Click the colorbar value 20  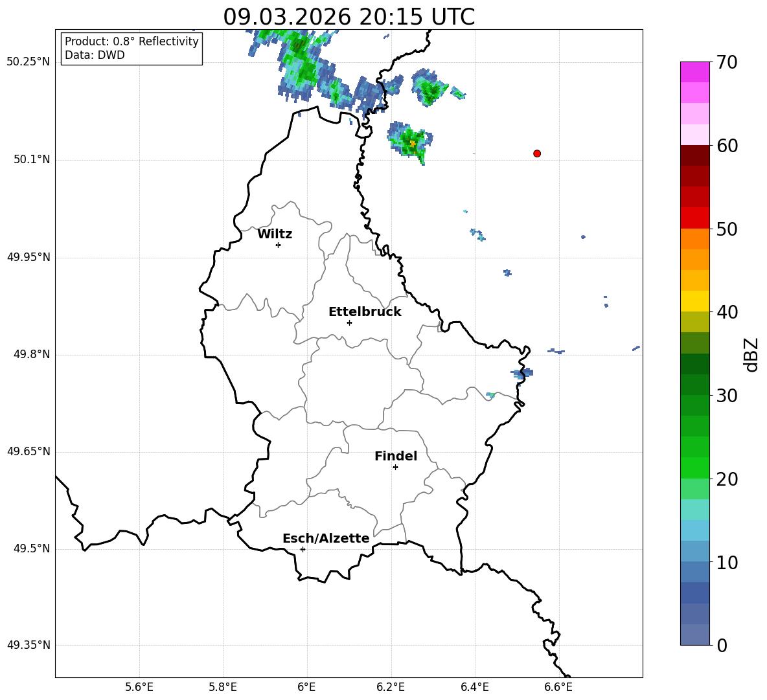pyautogui.click(x=727, y=479)
